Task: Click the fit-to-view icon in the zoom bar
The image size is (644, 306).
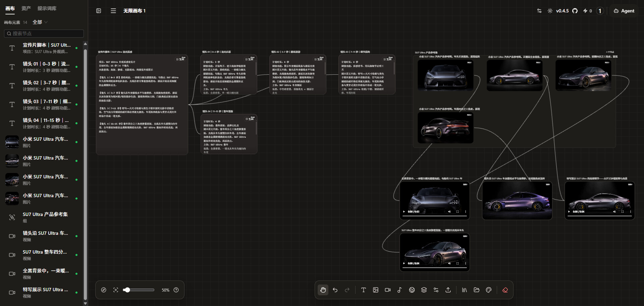Action: [x=116, y=290]
